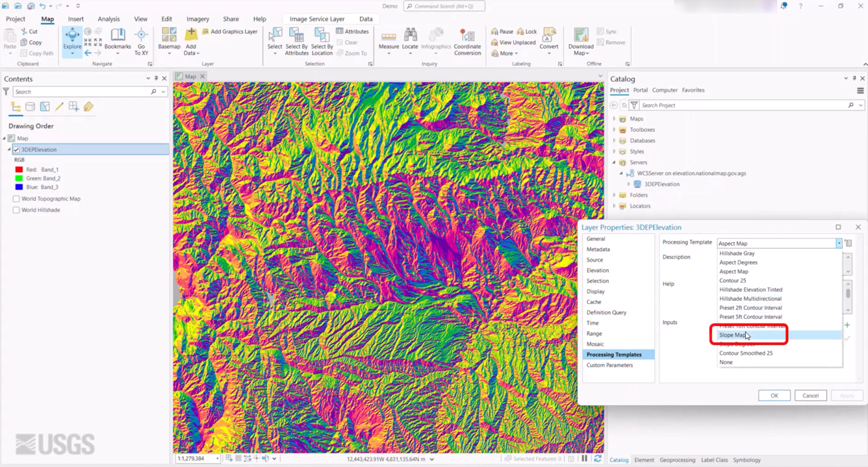Switch to List By Drawing Order

coord(16,107)
